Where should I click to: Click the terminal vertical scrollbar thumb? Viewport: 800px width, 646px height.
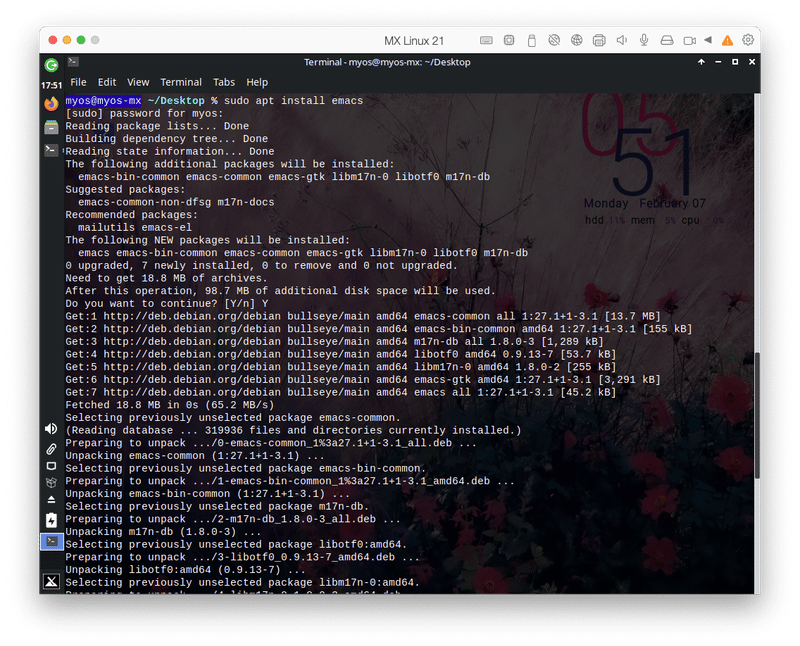(757, 415)
